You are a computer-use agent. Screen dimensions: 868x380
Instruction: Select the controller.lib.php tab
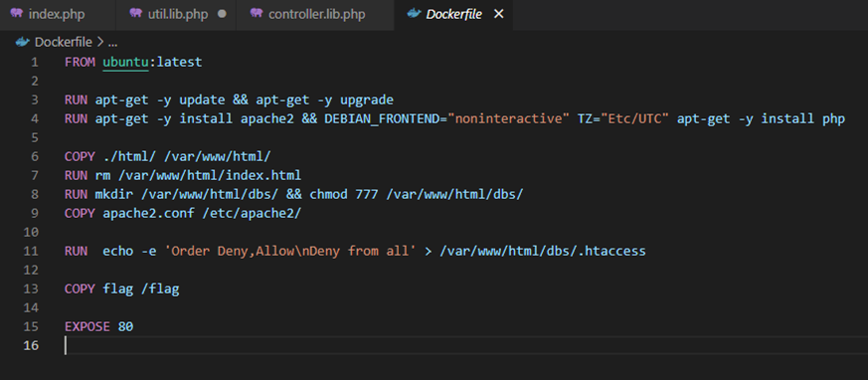tap(315, 14)
